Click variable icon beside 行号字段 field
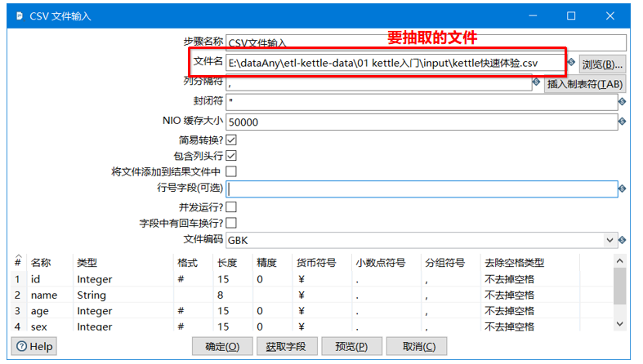 point(623,189)
